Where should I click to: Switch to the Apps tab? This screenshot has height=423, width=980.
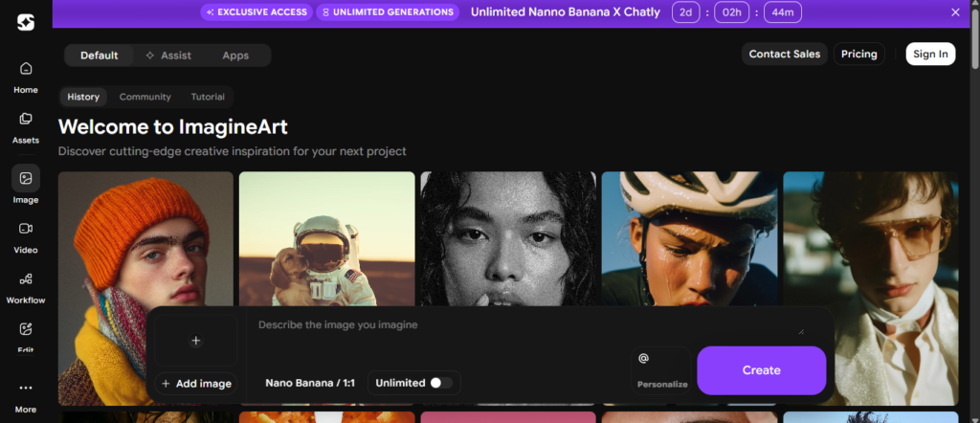(x=235, y=56)
